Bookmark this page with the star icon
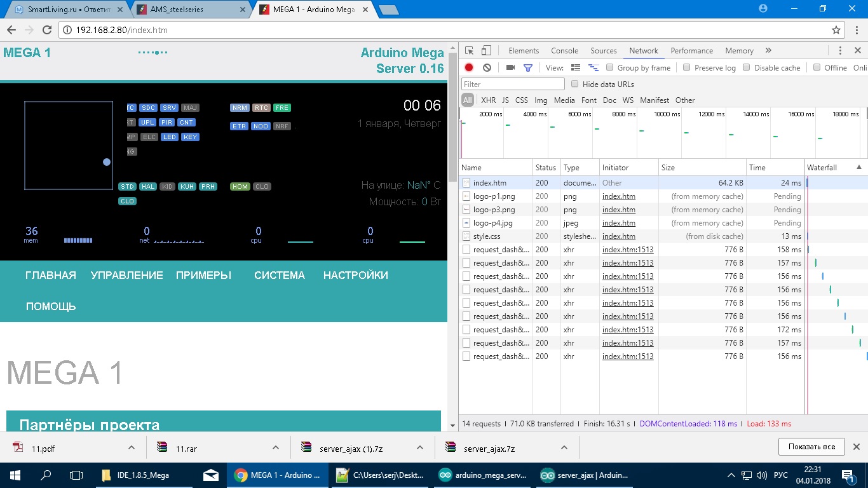 point(836,30)
